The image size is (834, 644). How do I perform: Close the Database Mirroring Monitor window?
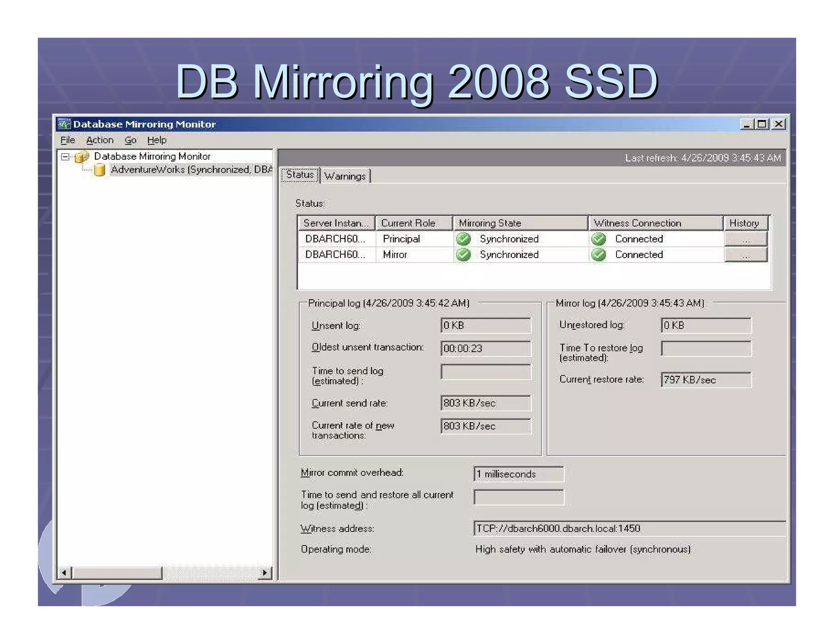(x=779, y=124)
